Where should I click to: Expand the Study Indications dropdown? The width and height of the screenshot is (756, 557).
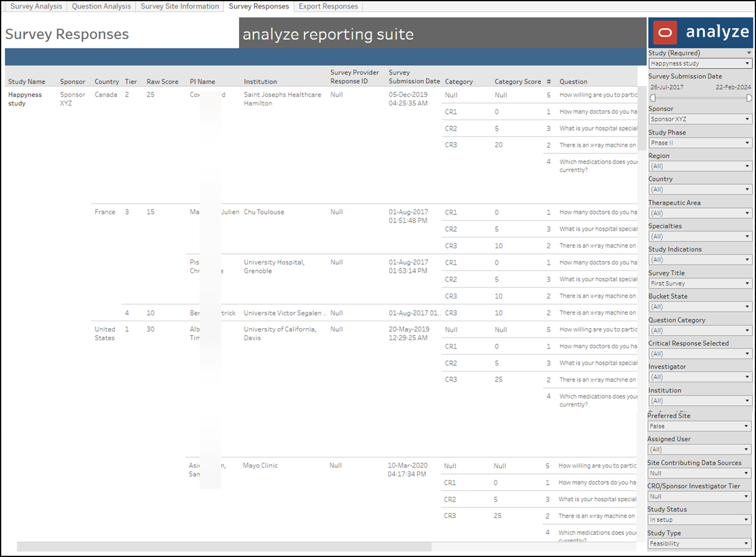click(700, 260)
